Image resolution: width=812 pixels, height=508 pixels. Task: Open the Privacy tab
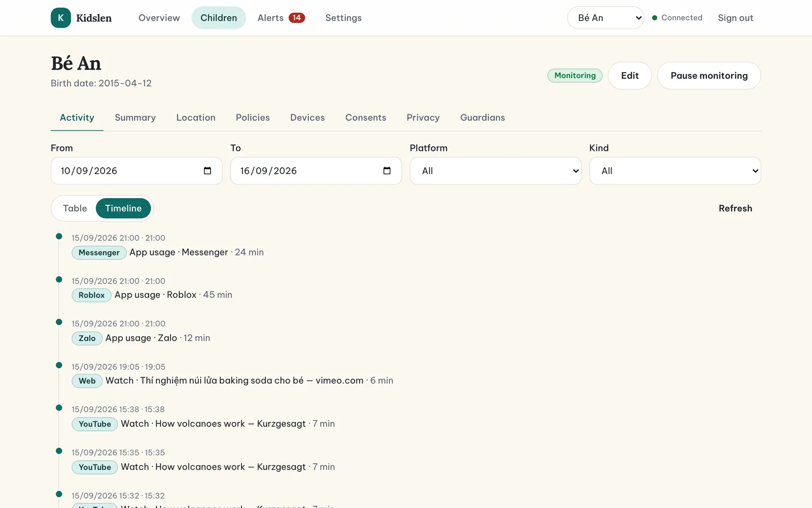[423, 117]
